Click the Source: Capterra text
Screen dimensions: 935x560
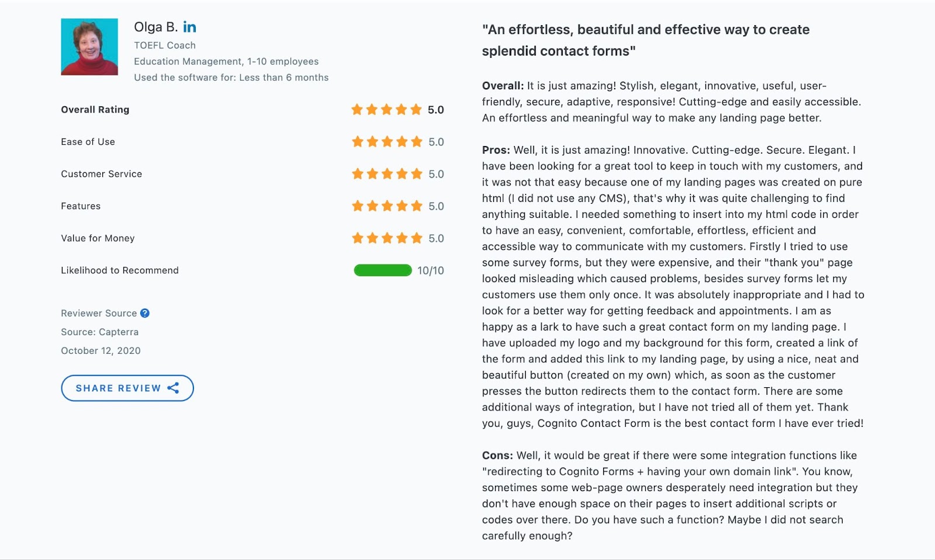100,332
